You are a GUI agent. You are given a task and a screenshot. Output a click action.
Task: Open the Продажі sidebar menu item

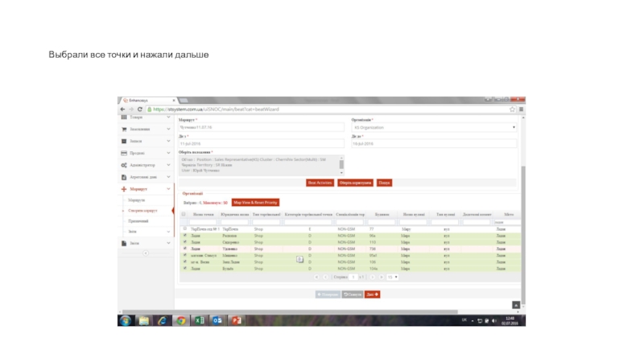(145, 153)
